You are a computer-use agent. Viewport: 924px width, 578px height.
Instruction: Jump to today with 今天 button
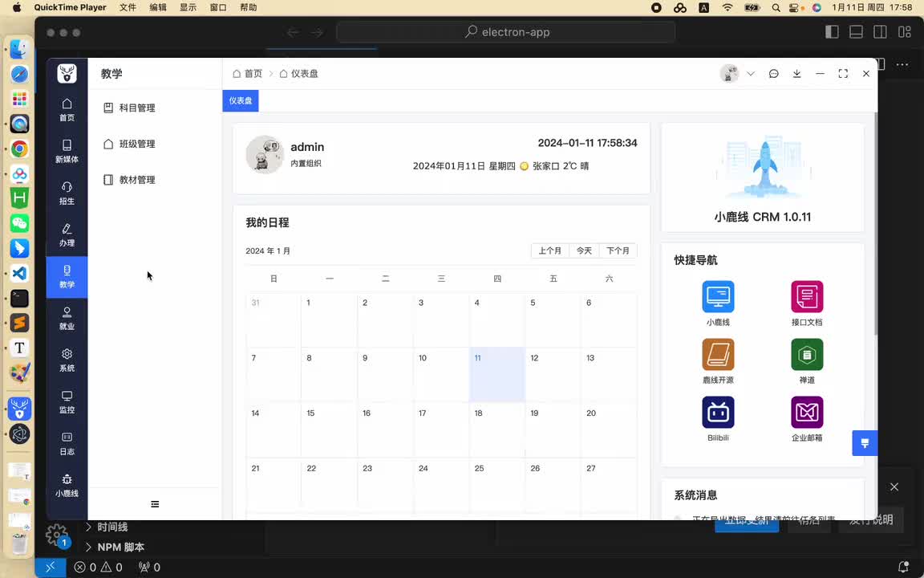point(584,250)
